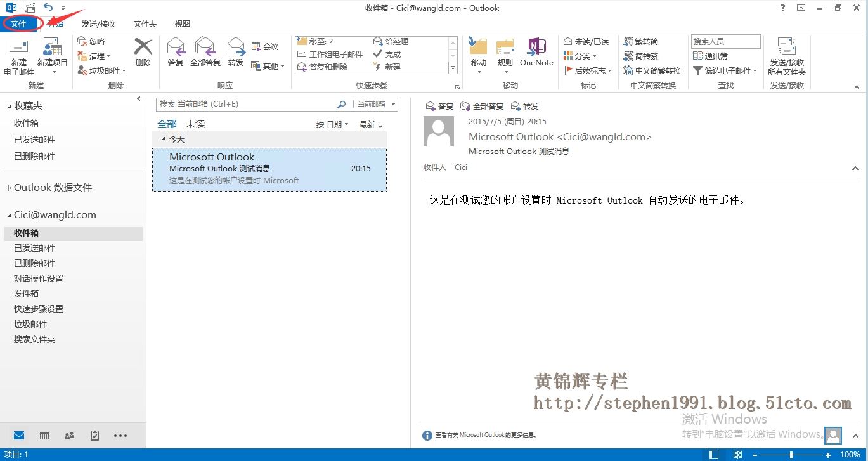Show All (全部) messages filter
868x461 pixels.
pyautogui.click(x=167, y=124)
